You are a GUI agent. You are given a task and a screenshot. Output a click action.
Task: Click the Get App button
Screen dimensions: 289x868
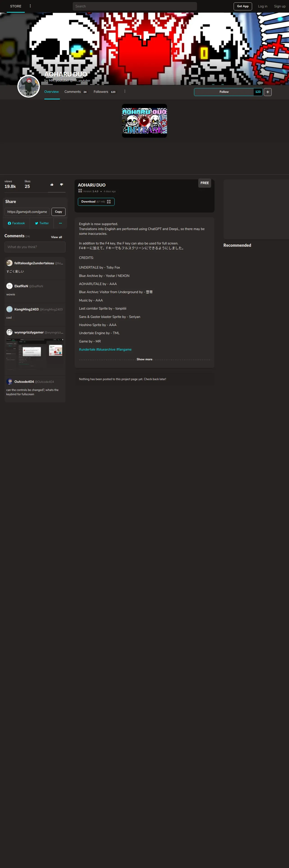pos(243,6)
